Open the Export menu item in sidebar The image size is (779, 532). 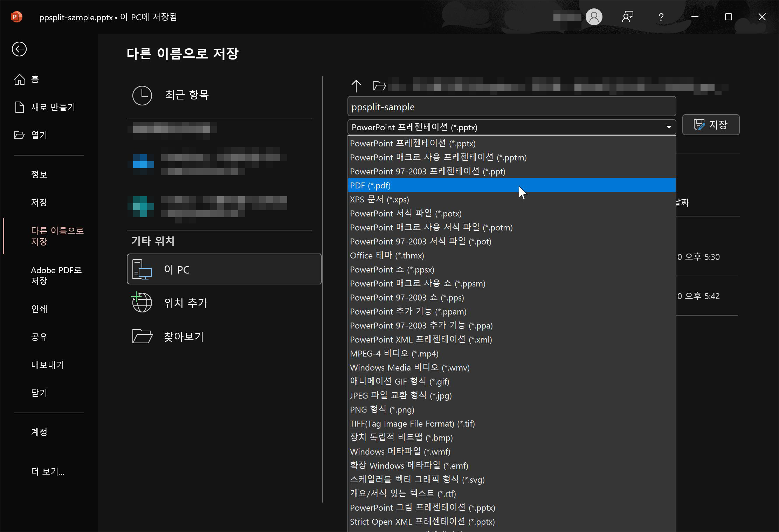point(47,365)
